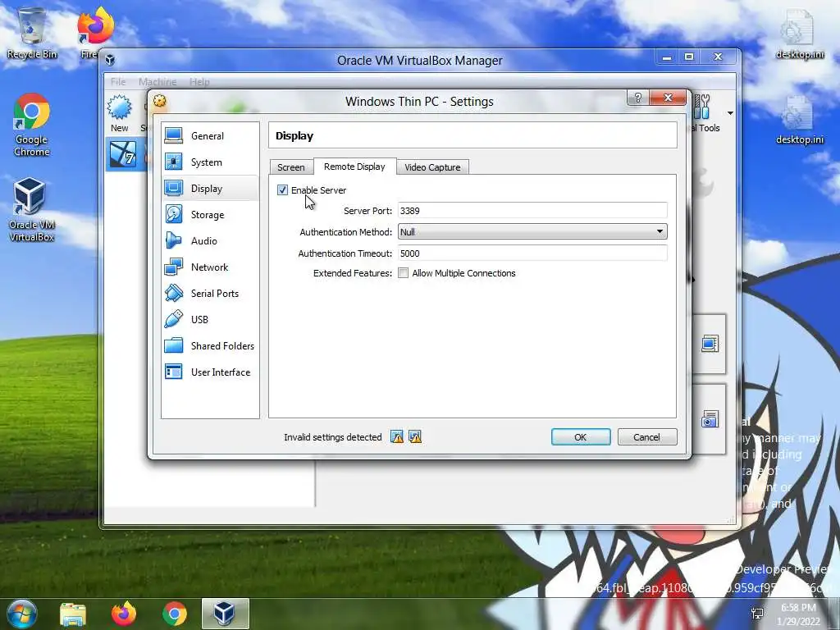The height and width of the screenshot is (630, 840).
Task: Click the network tray icon
Action: [x=757, y=614]
